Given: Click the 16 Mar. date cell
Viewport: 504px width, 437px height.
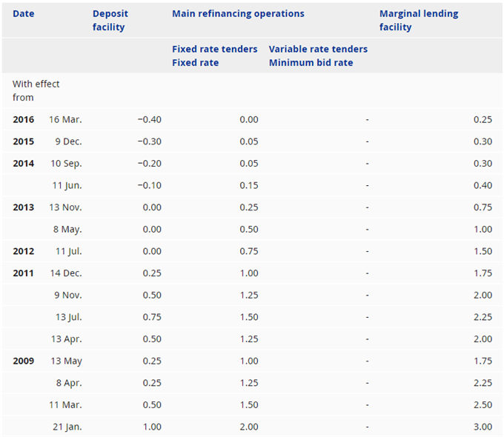Looking at the screenshot, I should [65, 119].
